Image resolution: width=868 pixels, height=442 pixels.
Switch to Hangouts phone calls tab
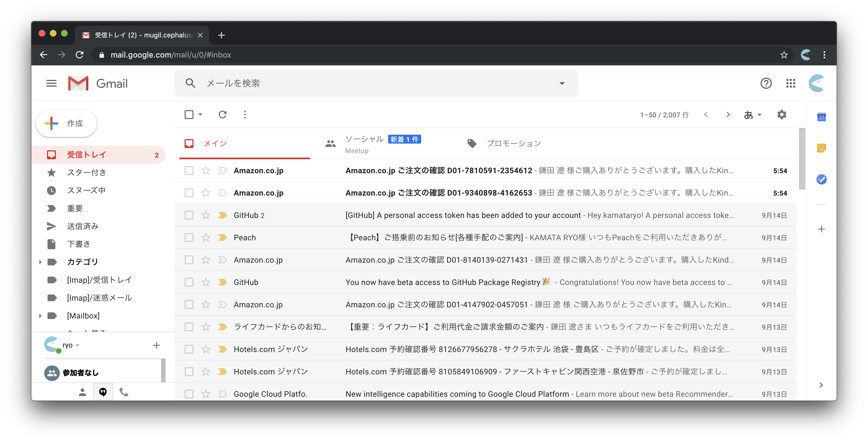coord(124,392)
